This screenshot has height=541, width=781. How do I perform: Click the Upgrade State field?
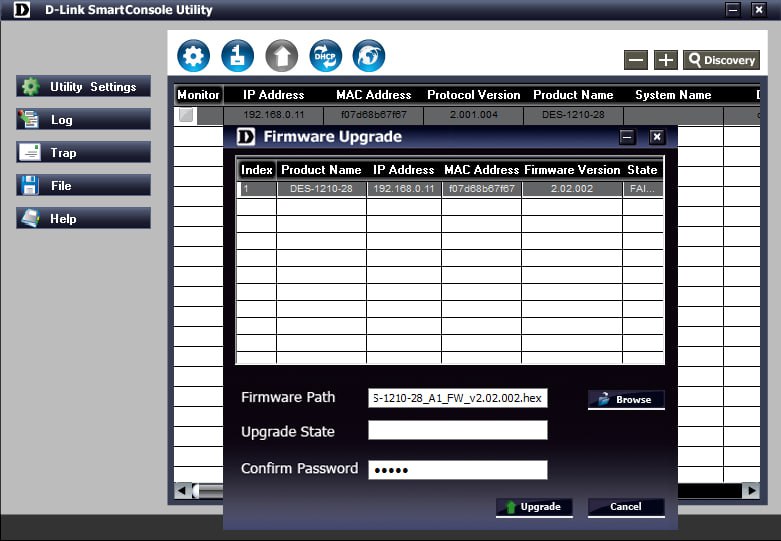[458, 430]
